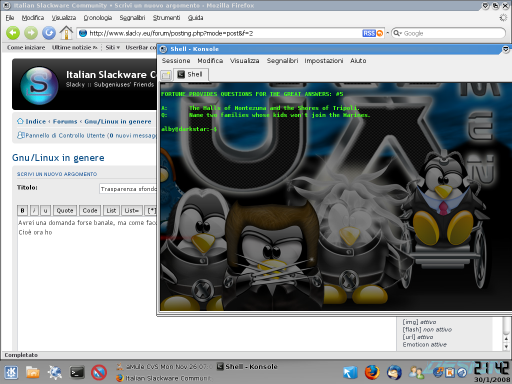Click the Konsole title bar menu arrow
The image size is (512, 384).
[506, 49]
